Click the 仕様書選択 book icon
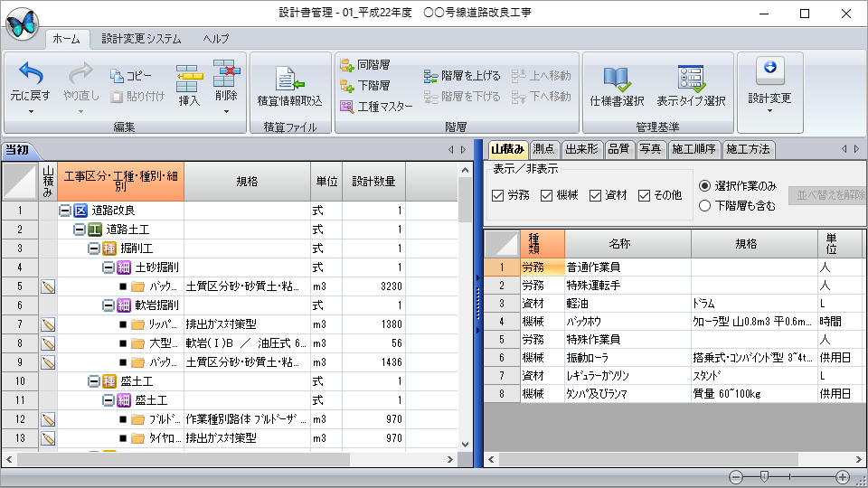The width and height of the screenshot is (868, 488). tap(617, 80)
